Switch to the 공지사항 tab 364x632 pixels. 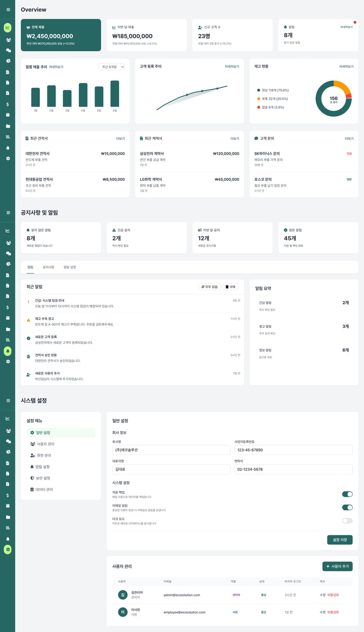(x=48, y=267)
